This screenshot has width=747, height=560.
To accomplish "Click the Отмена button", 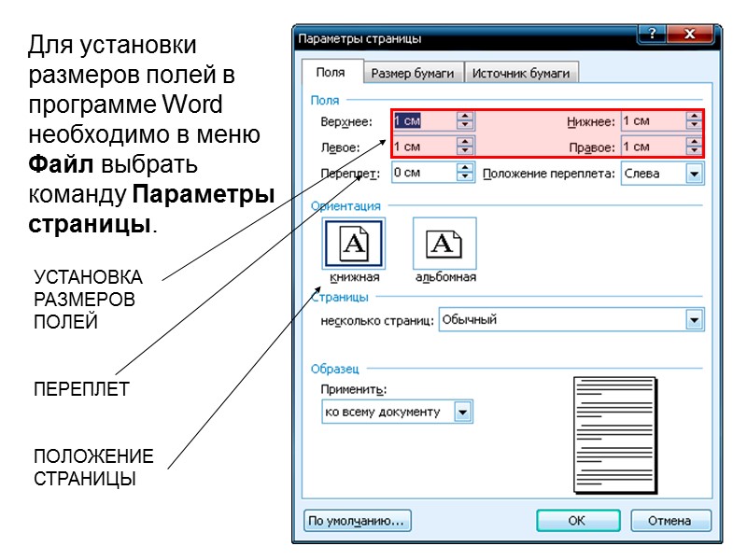I will tap(670, 521).
